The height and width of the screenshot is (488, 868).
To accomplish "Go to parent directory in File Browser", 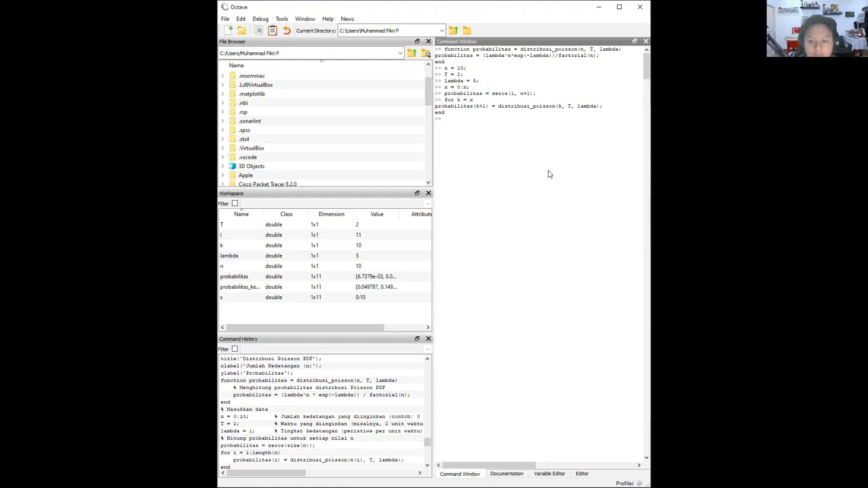I will (x=412, y=53).
